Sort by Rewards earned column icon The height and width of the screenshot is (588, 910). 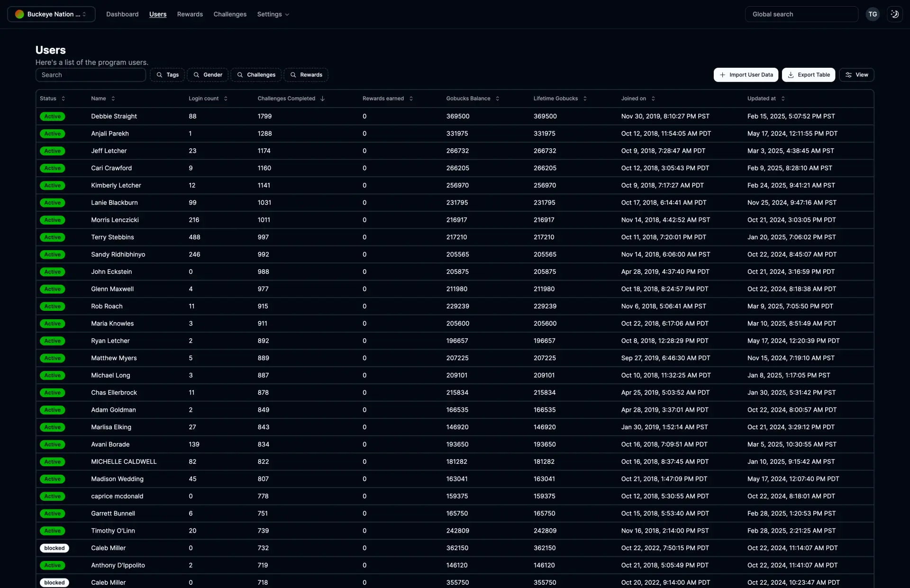click(x=411, y=99)
